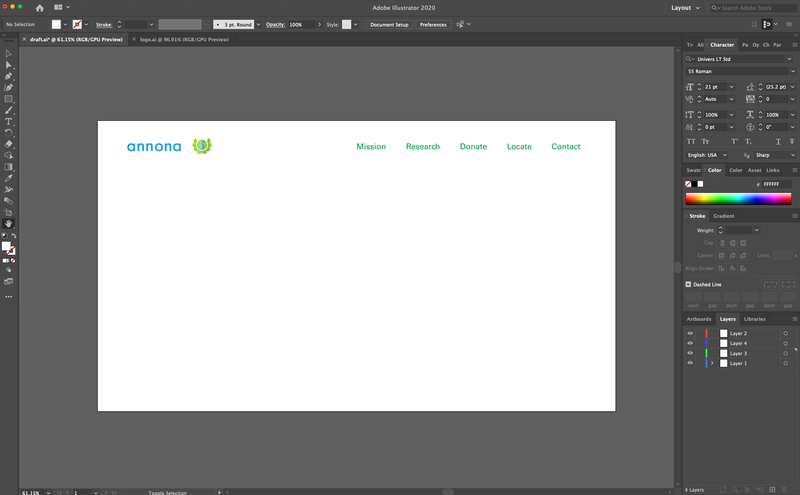Select the Eraser tool
The height and width of the screenshot is (495, 800).
8,144
